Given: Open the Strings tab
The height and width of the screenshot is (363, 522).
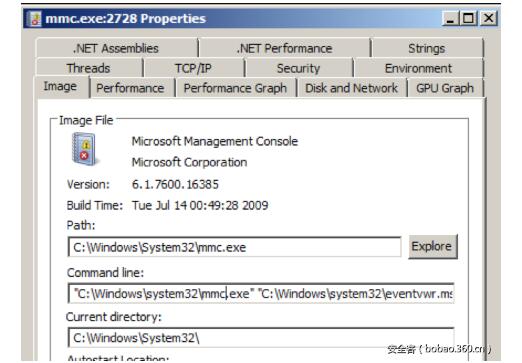Looking at the screenshot, I should [x=427, y=48].
